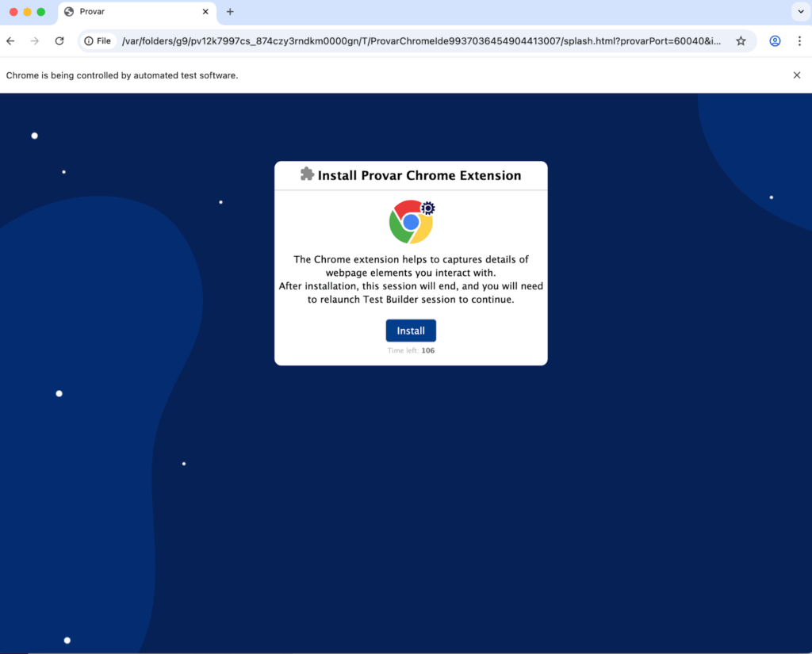Click the address bar URL
The height and width of the screenshot is (654, 812).
pyautogui.click(x=421, y=41)
